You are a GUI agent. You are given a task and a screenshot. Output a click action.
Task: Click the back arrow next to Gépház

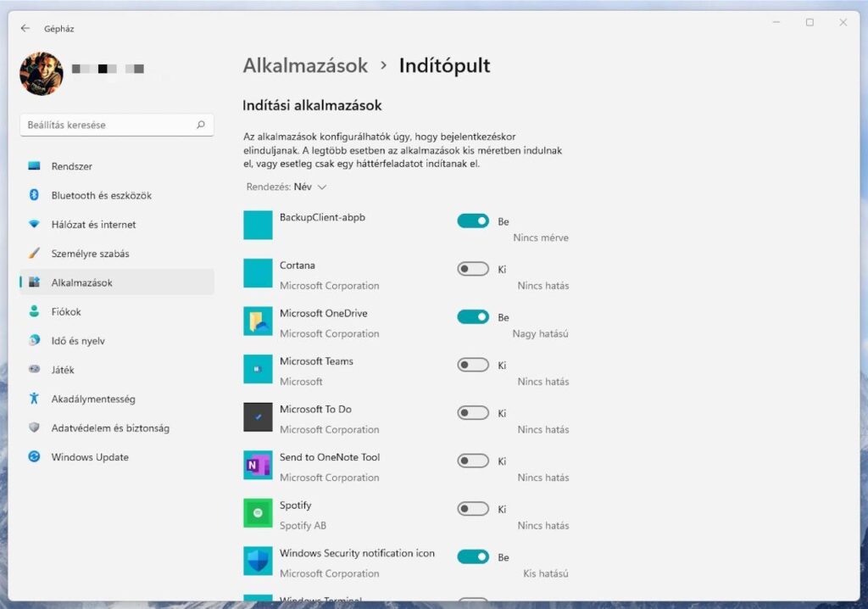click(25, 28)
